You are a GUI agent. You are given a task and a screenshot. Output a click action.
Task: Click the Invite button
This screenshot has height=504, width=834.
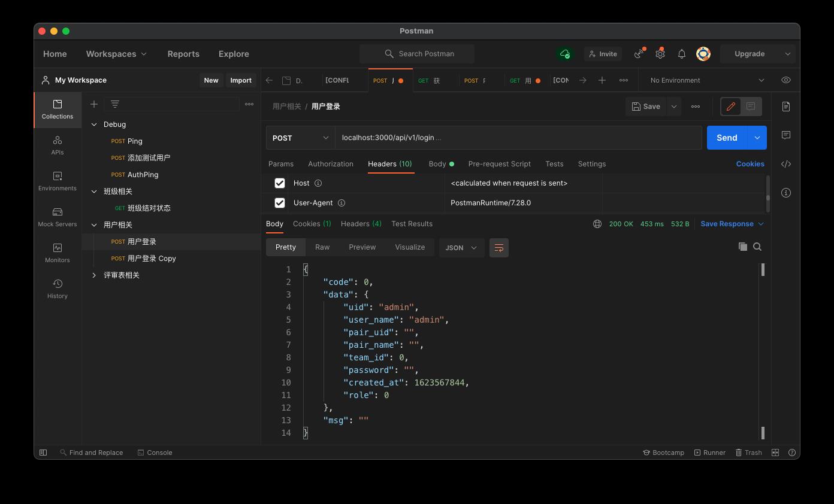603,54
